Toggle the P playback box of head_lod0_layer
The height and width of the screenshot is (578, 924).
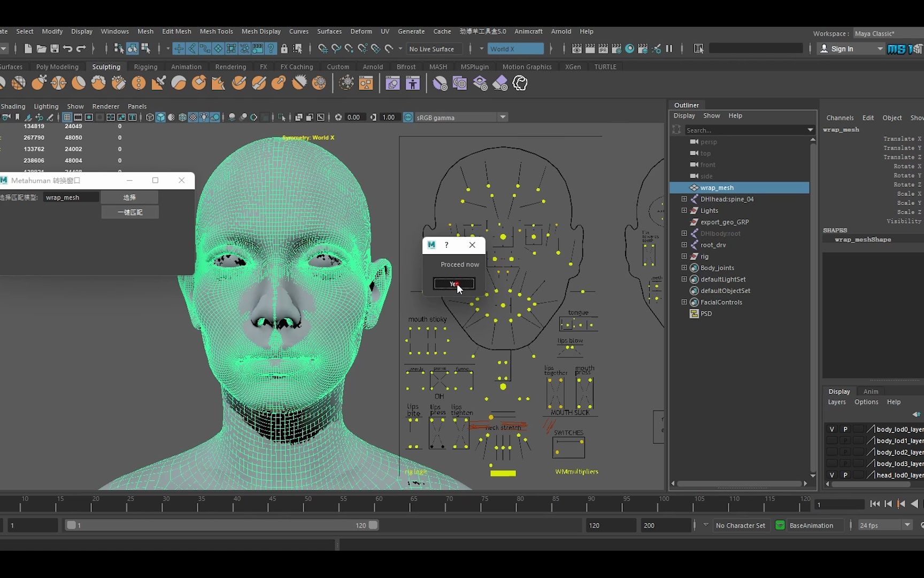pos(845,475)
